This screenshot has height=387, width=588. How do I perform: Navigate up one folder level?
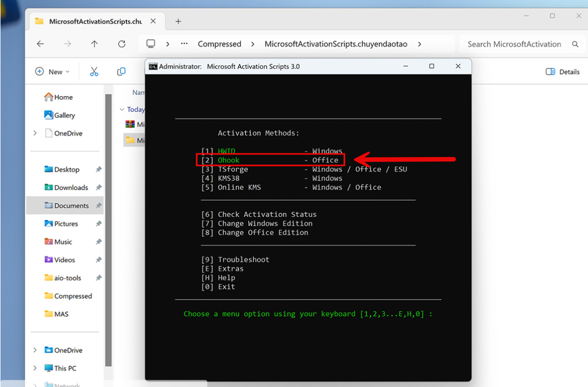[x=95, y=44]
